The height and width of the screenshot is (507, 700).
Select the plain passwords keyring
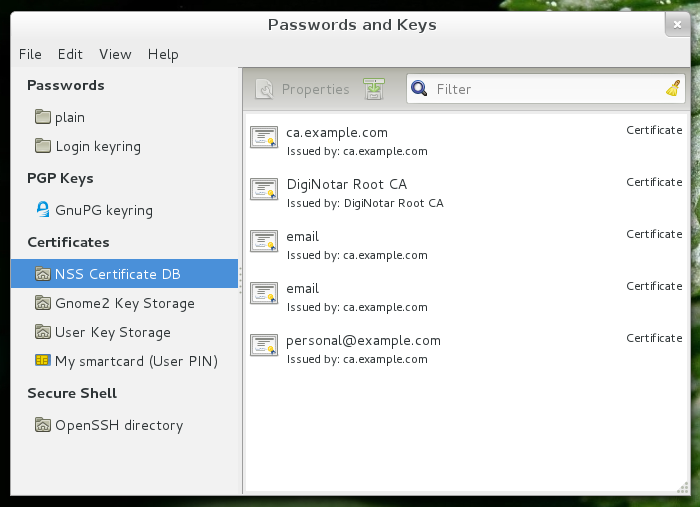pos(125,117)
